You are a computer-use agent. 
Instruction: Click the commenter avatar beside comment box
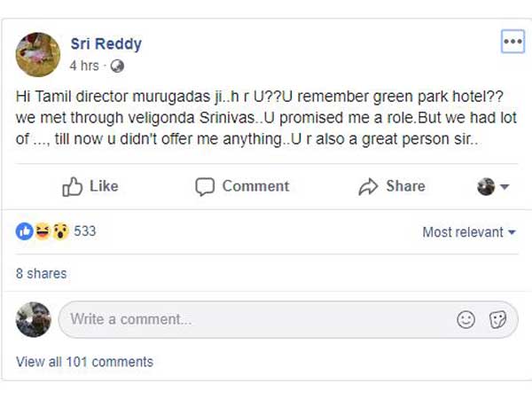[x=34, y=319]
